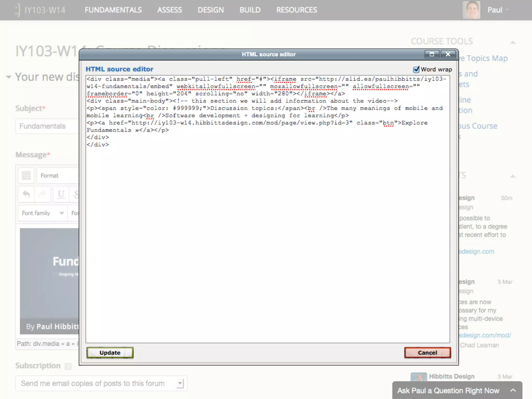Collapse the 'Your new discussion' section triangle
The width and height of the screenshot is (532, 399).
(9, 77)
